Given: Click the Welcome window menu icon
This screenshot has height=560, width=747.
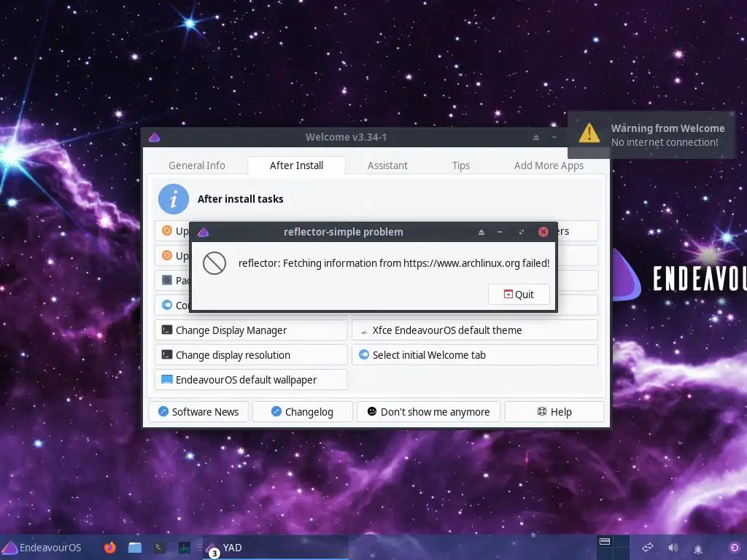Looking at the screenshot, I should pos(154,137).
